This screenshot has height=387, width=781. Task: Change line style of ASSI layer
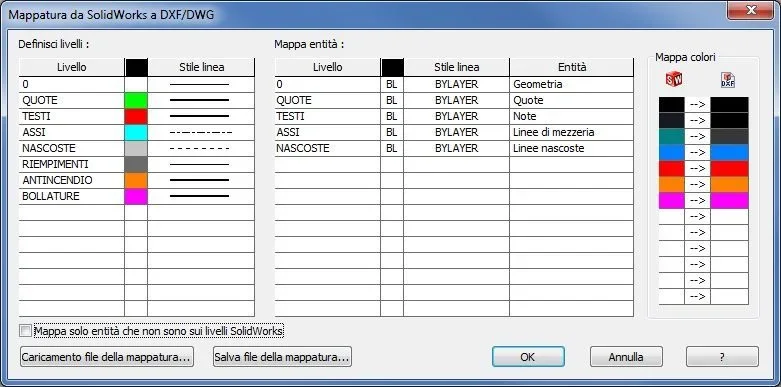[x=201, y=132]
